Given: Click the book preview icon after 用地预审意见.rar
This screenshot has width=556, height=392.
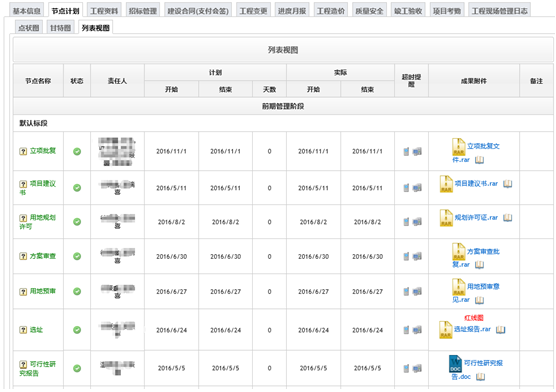Looking at the screenshot, I should tap(479, 300).
